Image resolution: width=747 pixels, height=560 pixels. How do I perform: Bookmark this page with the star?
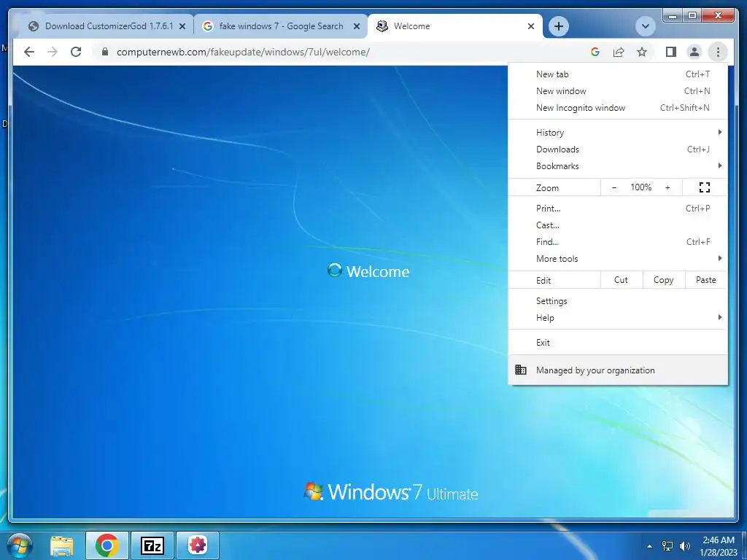pyautogui.click(x=642, y=52)
